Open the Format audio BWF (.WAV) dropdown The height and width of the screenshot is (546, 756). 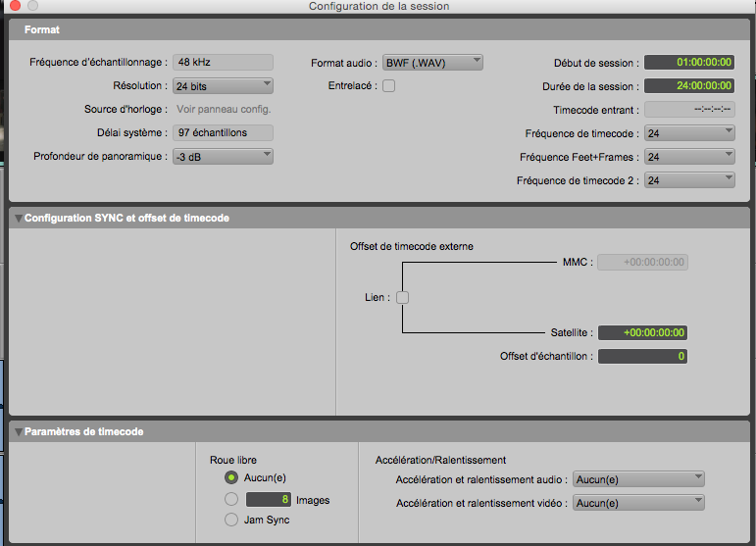pyautogui.click(x=432, y=63)
